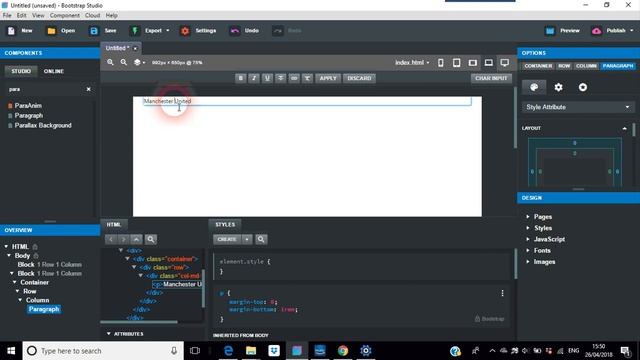The width and height of the screenshot is (640, 360).
Task: Toggle bold formatting on text
Action: tap(240, 78)
